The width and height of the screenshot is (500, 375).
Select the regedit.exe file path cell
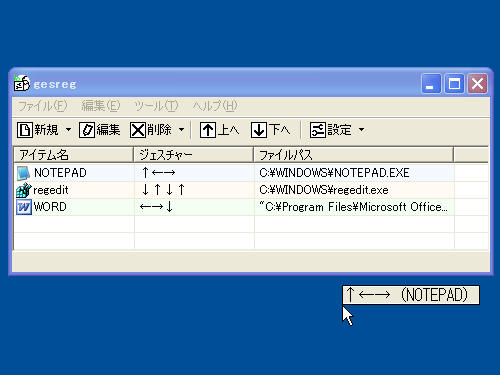coord(354,190)
